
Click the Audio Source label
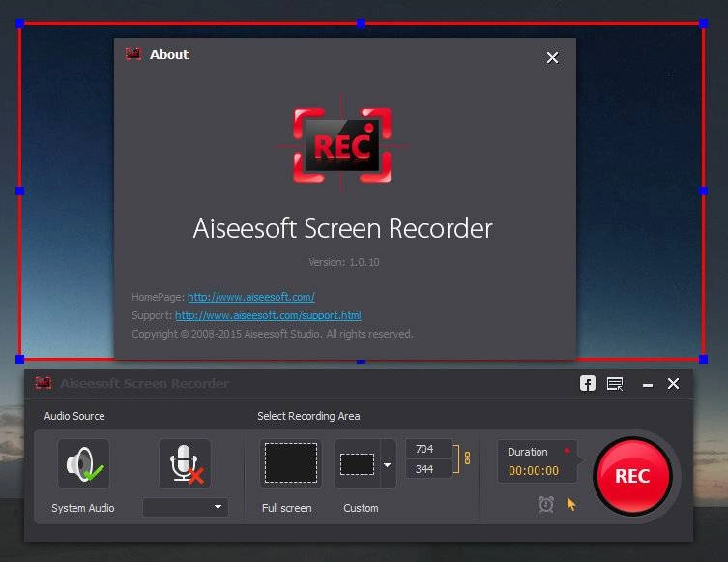[x=74, y=416]
